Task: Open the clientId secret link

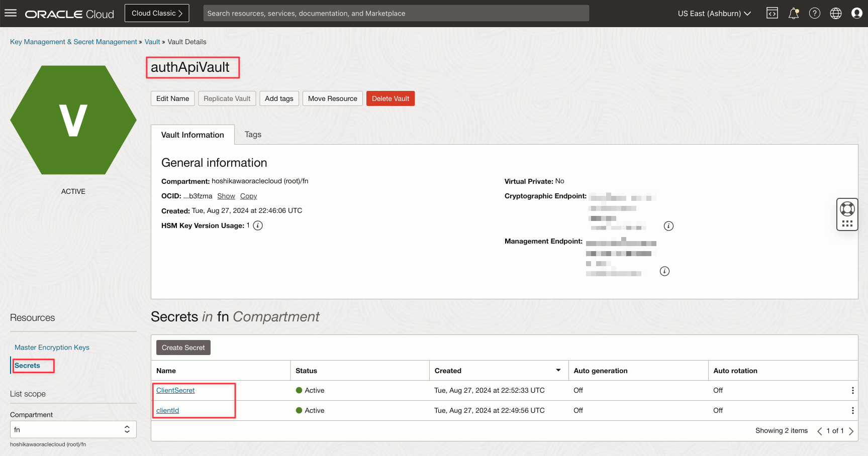Action: pyautogui.click(x=167, y=410)
